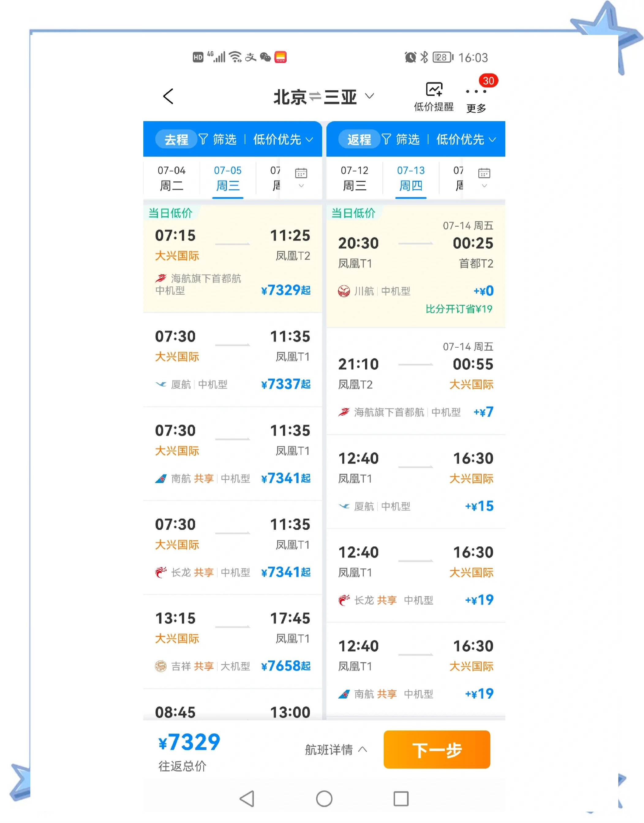The image size is (644, 823).
Task: Switch to the 07-12 周三 return date tab
Action: (355, 177)
